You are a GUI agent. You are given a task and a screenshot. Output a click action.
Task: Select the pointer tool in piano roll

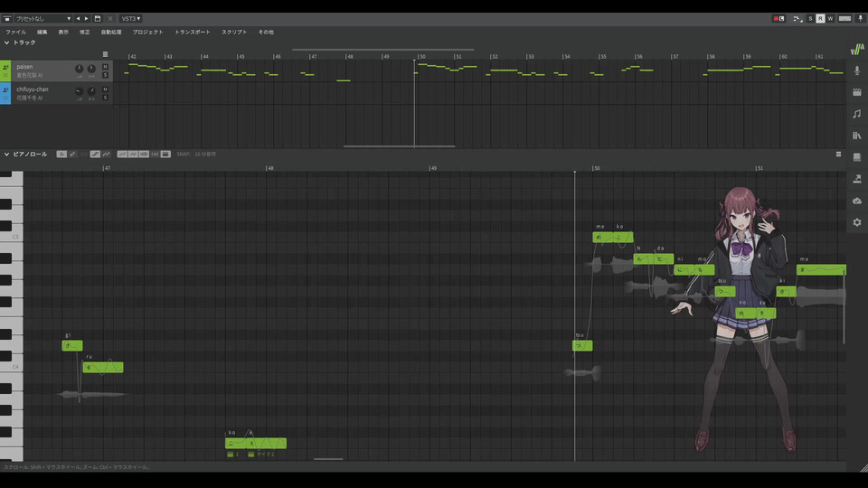point(61,155)
